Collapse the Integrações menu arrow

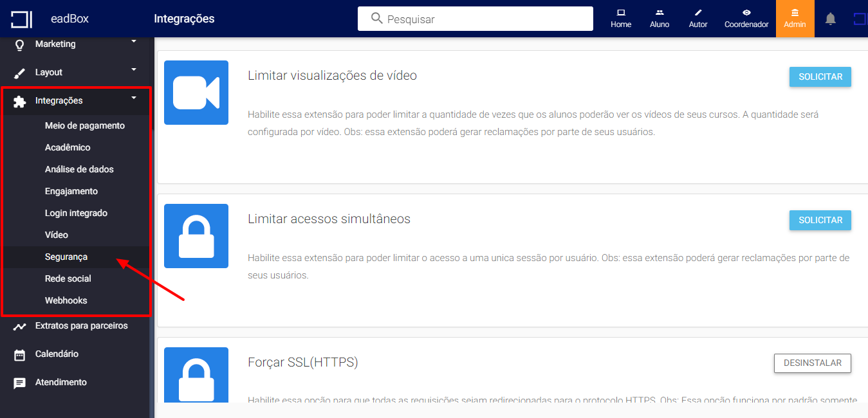[x=134, y=98]
